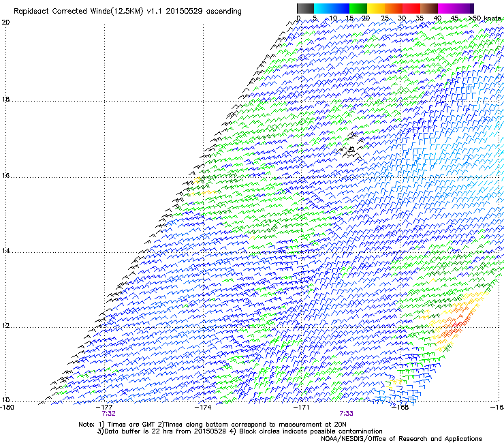504x443 pixels.
Task: Click the dark purple 45-50 knots legend segment
Action: pyautogui.click(x=464, y=8)
